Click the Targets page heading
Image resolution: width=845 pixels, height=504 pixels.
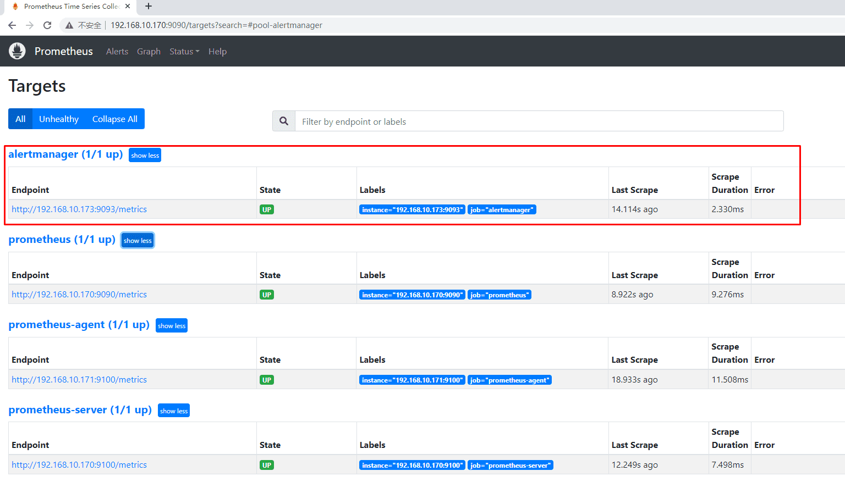tap(37, 86)
